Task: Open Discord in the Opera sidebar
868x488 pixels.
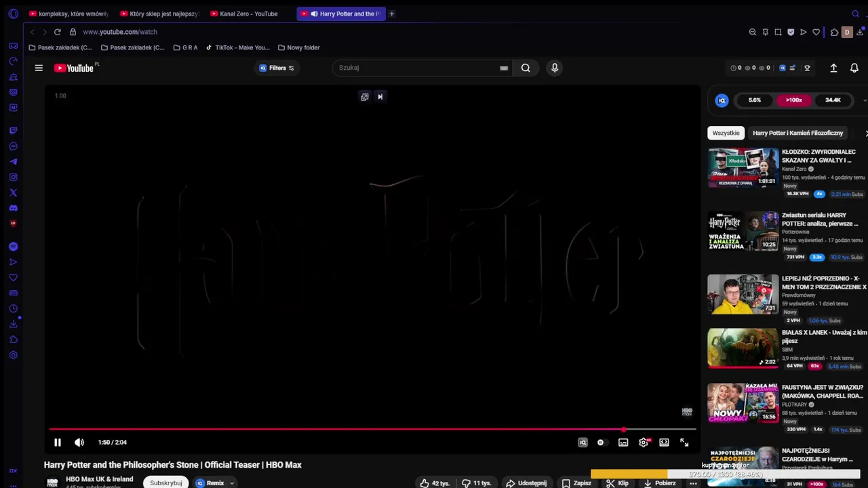Action: pos(13,209)
